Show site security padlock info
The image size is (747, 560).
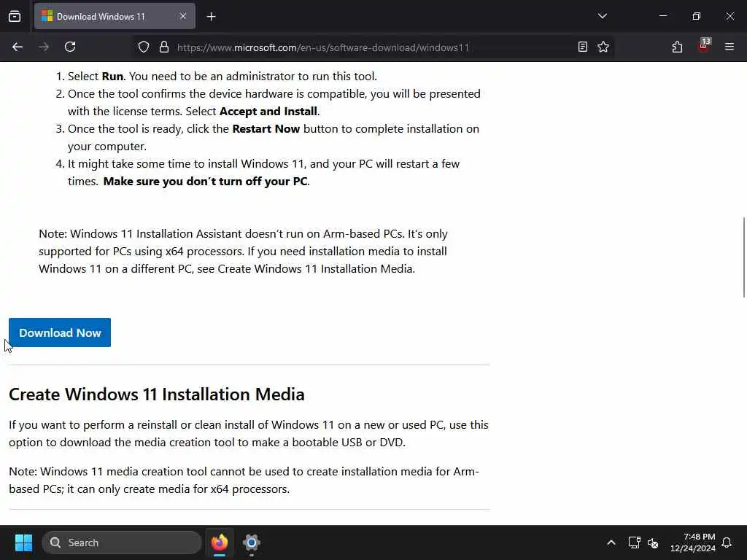click(x=164, y=47)
